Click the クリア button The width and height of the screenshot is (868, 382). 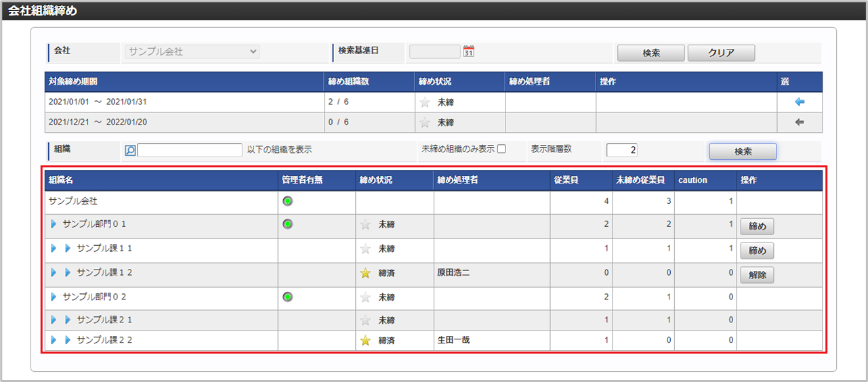tap(721, 53)
